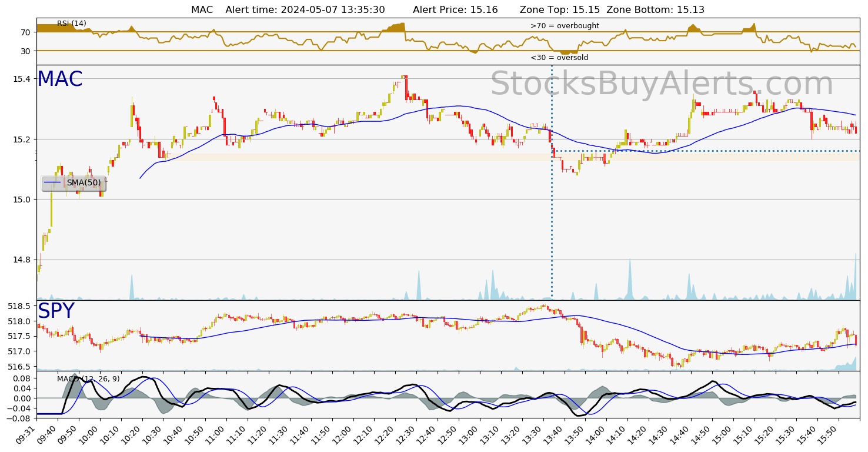868x452 pixels.
Task: Click the 15.2 price axis label
Action: click(22, 139)
